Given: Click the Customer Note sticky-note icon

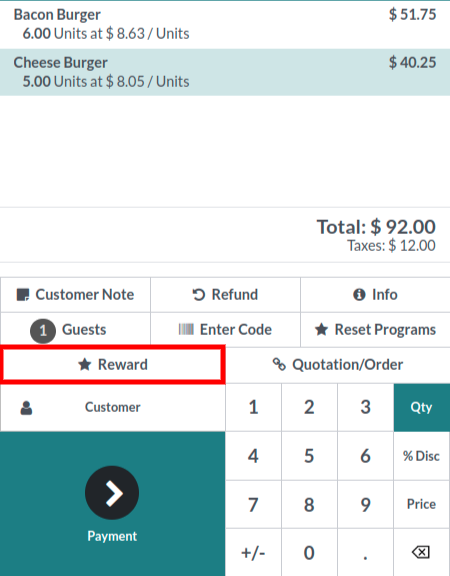Looking at the screenshot, I should (23, 295).
